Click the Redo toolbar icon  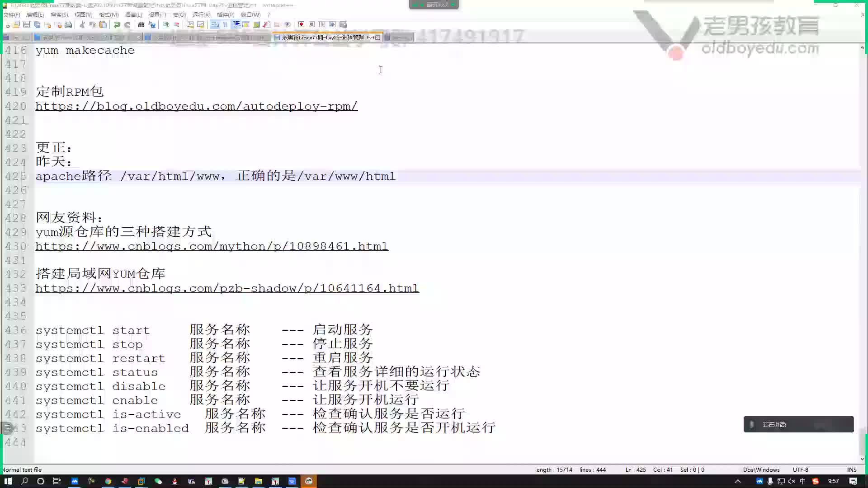click(127, 24)
